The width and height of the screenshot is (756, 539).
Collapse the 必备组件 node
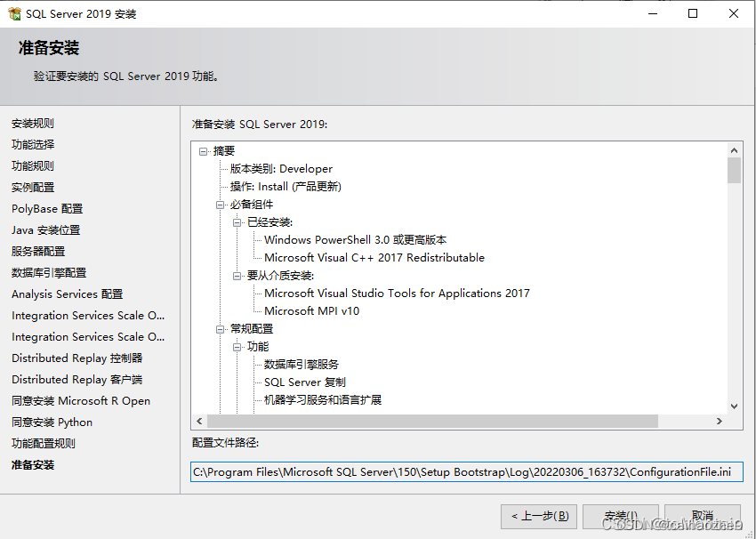[x=220, y=204]
